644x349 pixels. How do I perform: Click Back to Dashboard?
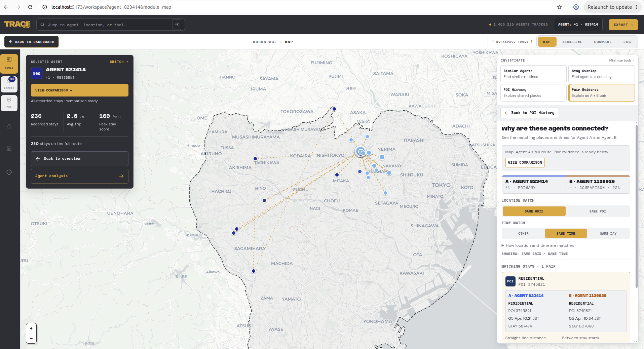32,42
